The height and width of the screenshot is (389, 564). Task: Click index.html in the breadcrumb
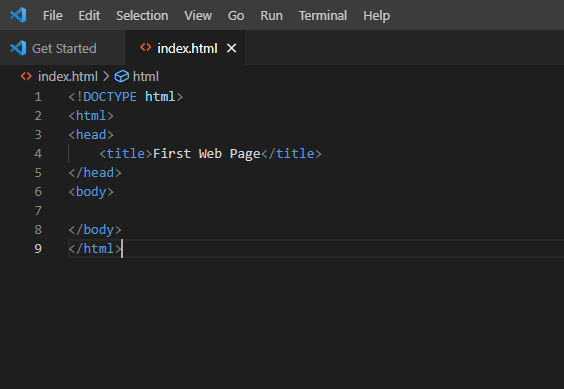[x=68, y=76]
